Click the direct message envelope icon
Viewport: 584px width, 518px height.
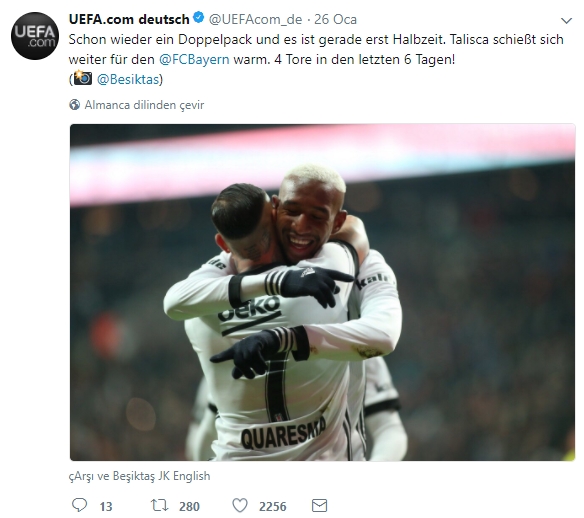click(319, 505)
